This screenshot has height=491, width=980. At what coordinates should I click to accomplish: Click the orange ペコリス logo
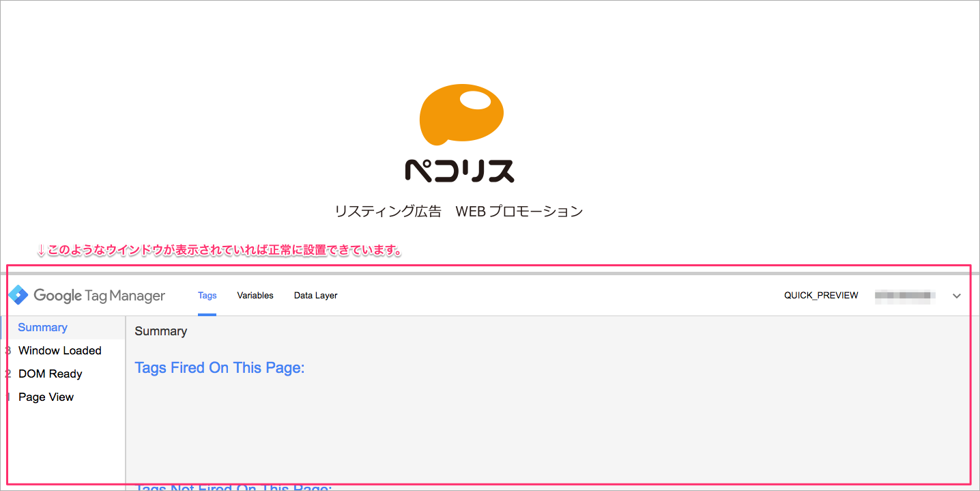(x=461, y=115)
